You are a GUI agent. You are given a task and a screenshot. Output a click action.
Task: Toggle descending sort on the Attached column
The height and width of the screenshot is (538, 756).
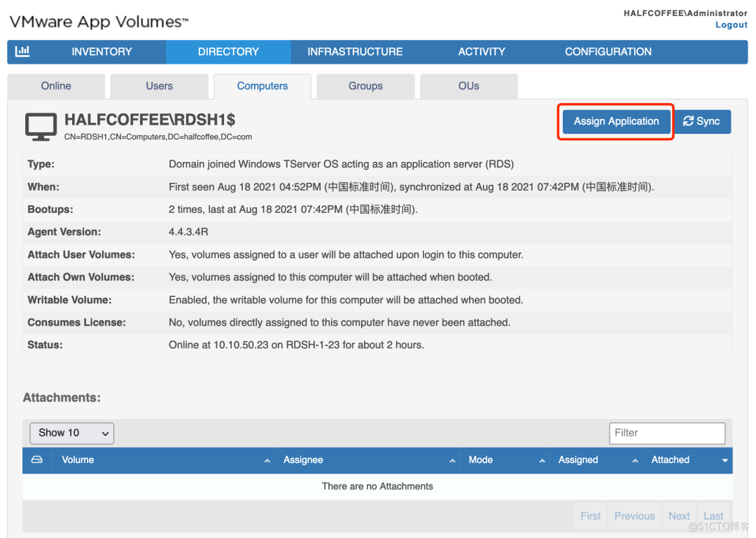point(725,460)
